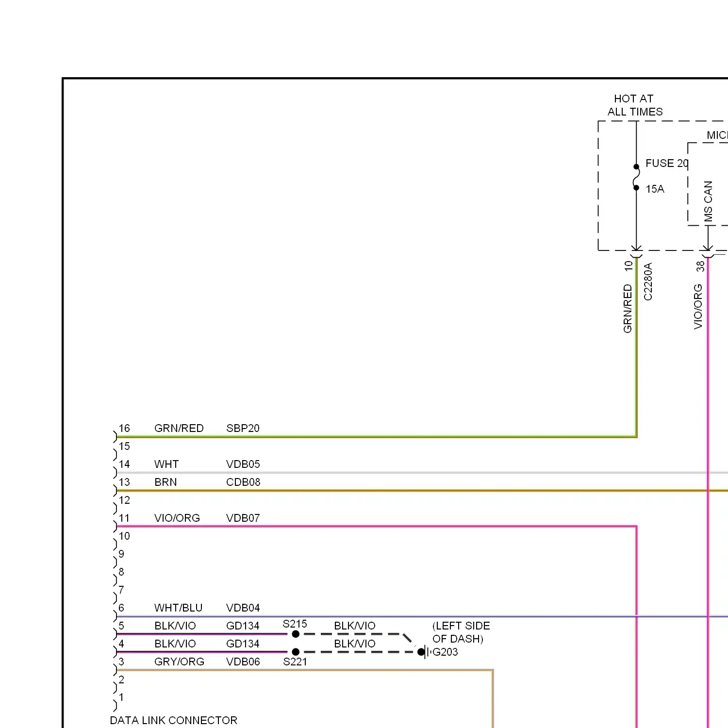Viewport: 728px width, 728px height.
Task: Click the VDB06 circuit code
Action: click(x=243, y=662)
